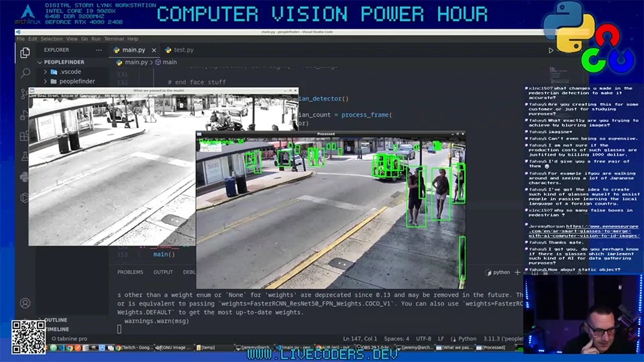This screenshot has width=644, height=362.
Task: Expand the OUTLINE section
Action: click(56, 320)
